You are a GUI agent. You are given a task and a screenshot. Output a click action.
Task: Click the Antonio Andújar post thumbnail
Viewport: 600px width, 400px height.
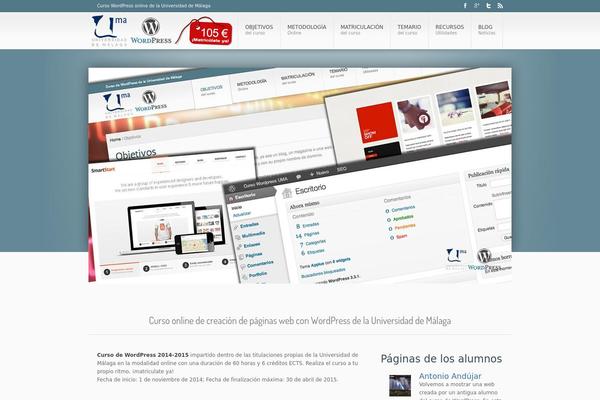coord(400,386)
